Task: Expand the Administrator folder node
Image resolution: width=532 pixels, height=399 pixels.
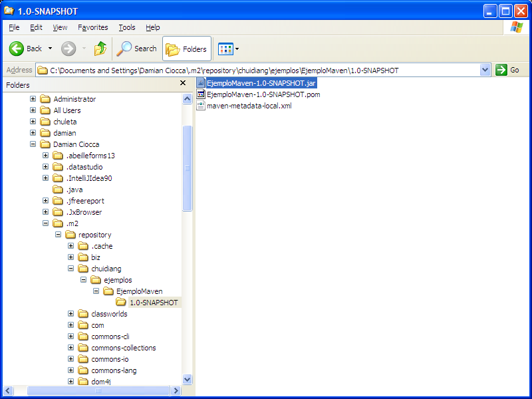Action: (x=33, y=98)
